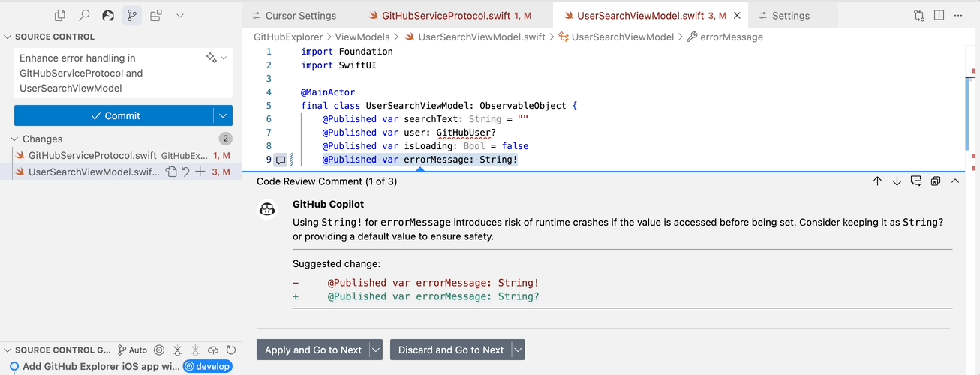Click the discard all comments icon
This screenshot has width=980, height=375.
tap(936, 181)
